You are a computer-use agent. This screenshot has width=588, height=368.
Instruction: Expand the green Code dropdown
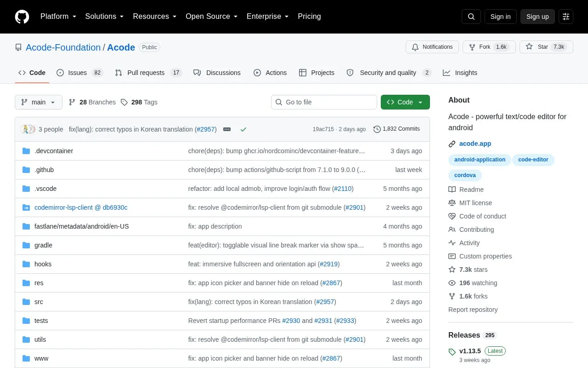point(405,102)
